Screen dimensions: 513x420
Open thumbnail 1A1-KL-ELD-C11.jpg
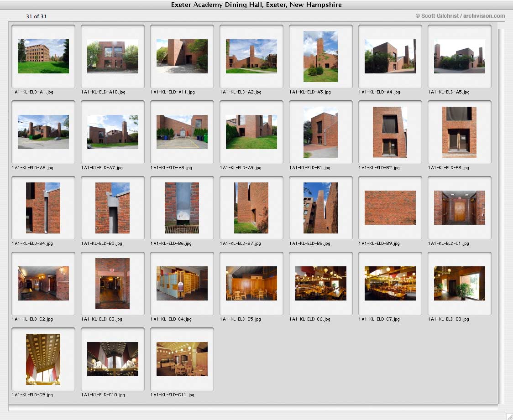point(182,359)
